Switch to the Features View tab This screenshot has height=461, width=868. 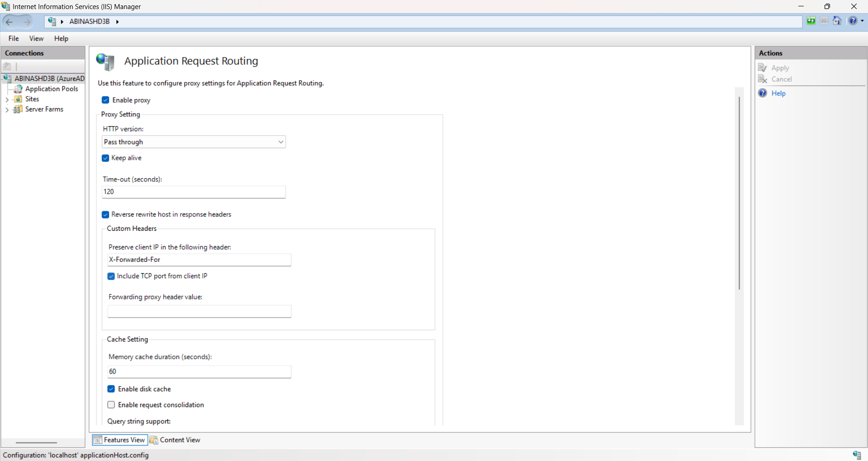coord(120,440)
